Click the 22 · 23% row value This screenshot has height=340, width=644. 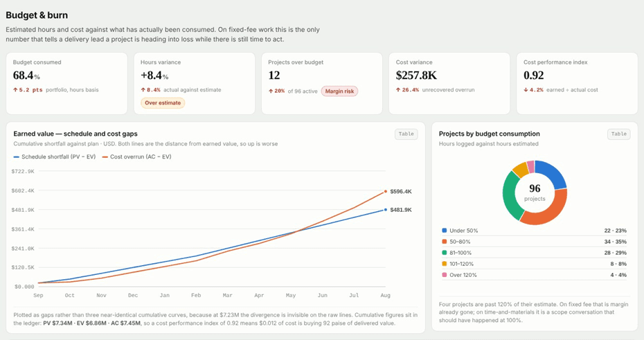click(x=615, y=231)
